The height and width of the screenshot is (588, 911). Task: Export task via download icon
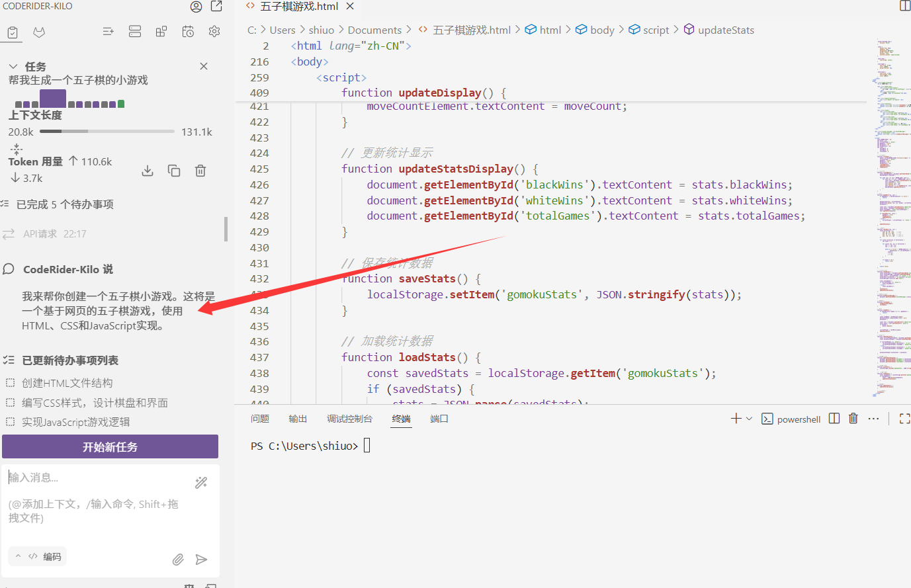(148, 171)
